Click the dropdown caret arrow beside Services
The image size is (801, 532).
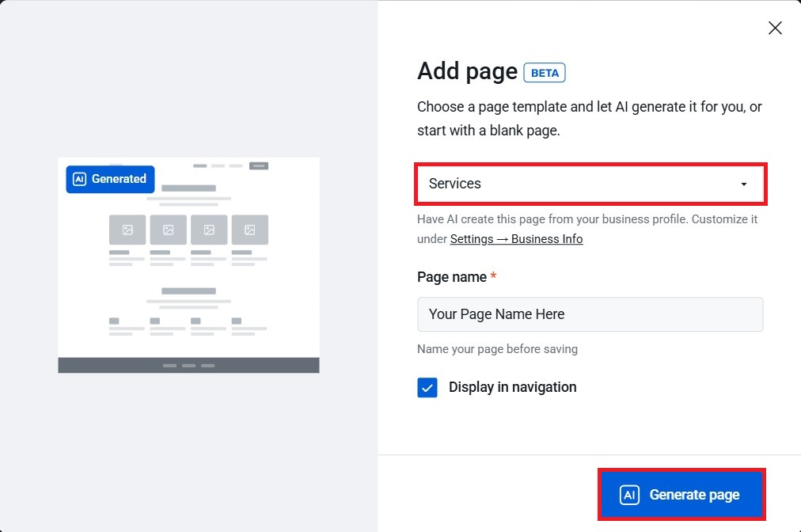(x=743, y=184)
